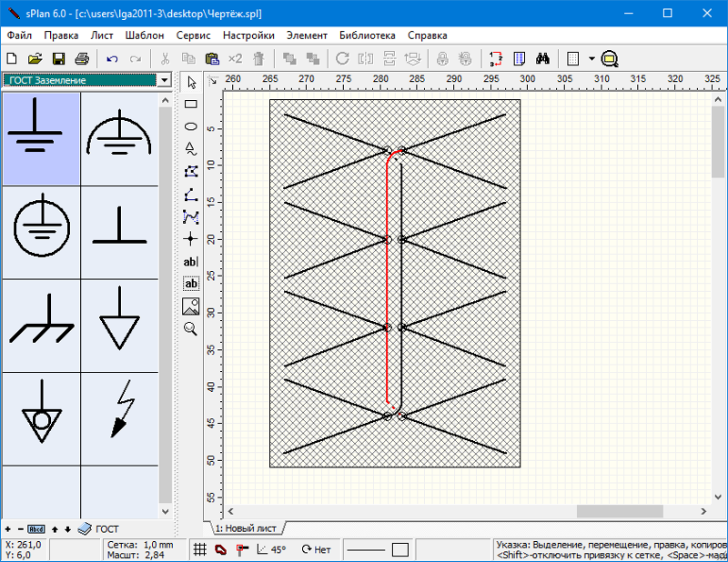Click the x2 duplicate icon
The width and height of the screenshot is (728, 562).
click(236, 59)
